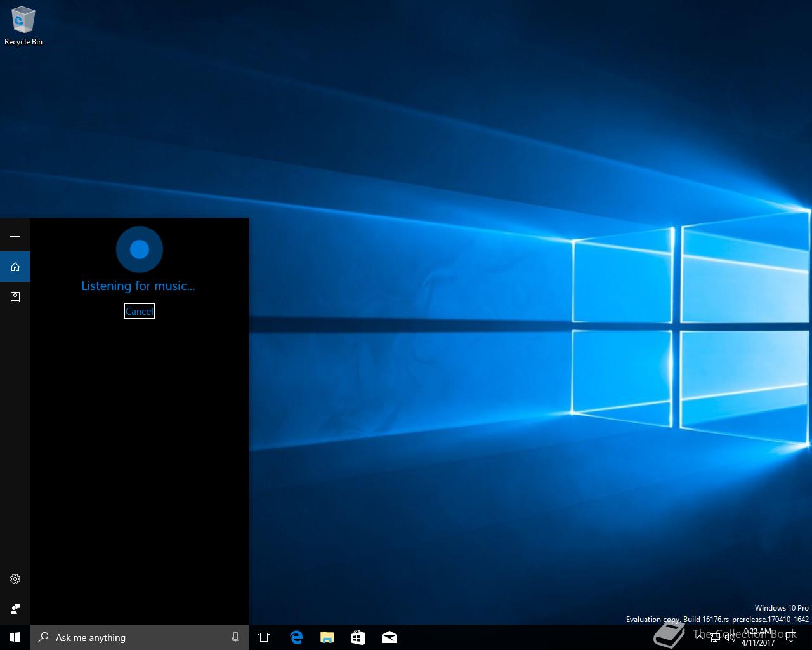Open the volume control tray icon

[x=730, y=637]
